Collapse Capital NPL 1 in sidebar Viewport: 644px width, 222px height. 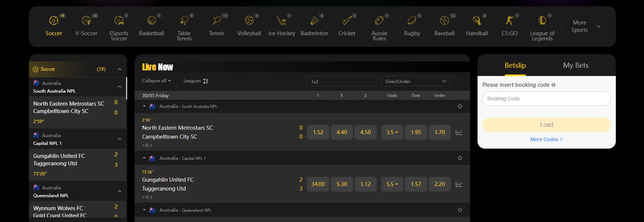pos(119,139)
